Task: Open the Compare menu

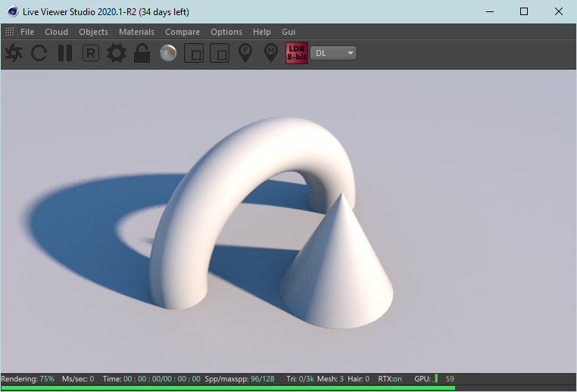Action: pyautogui.click(x=182, y=32)
